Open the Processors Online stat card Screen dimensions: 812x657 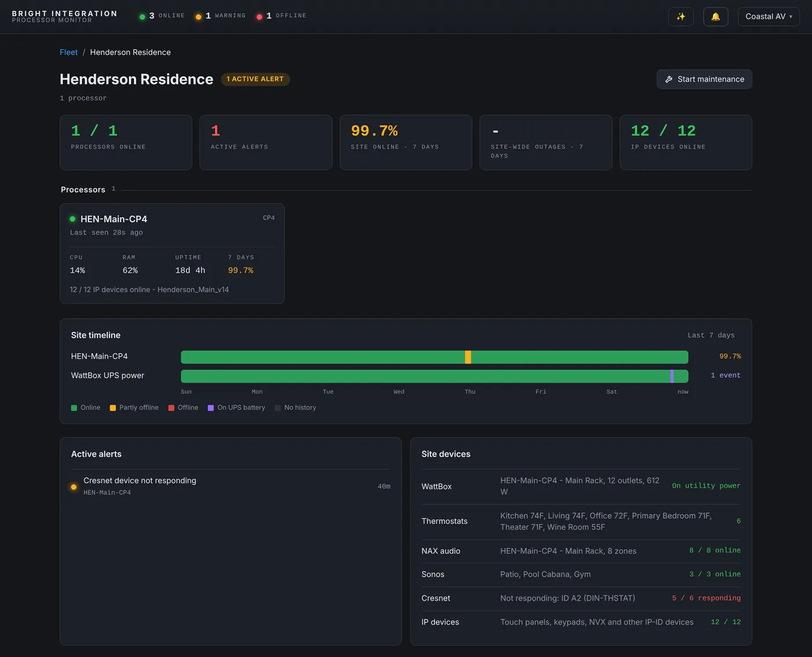126,142
